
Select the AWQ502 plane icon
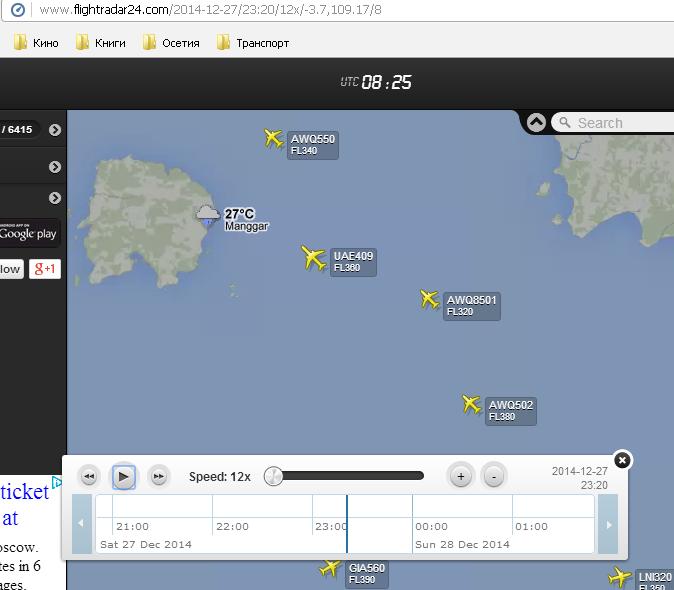click(x=472, y=404)
